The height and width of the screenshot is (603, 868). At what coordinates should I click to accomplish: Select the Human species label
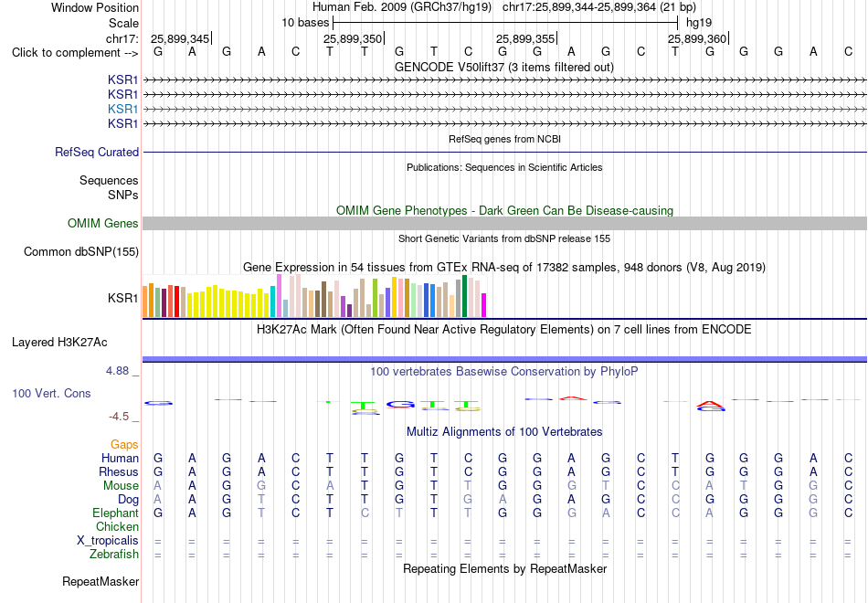coord(120,458)
